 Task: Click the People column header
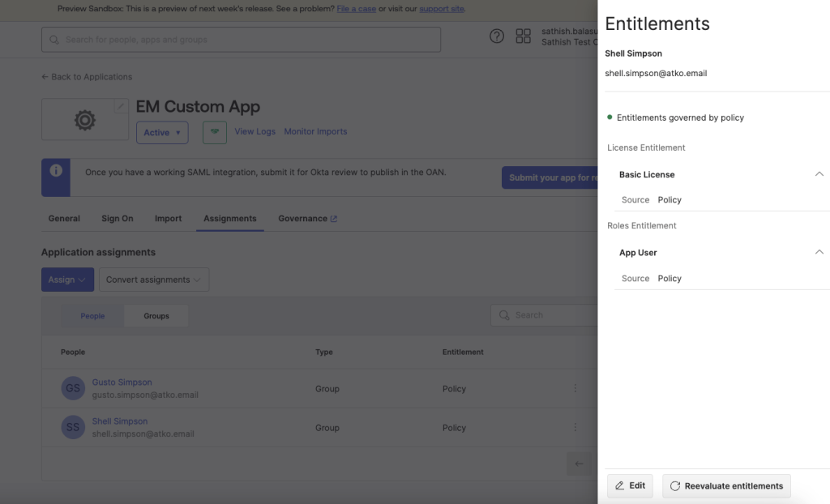pyautogui.click(x=72, y=352)
